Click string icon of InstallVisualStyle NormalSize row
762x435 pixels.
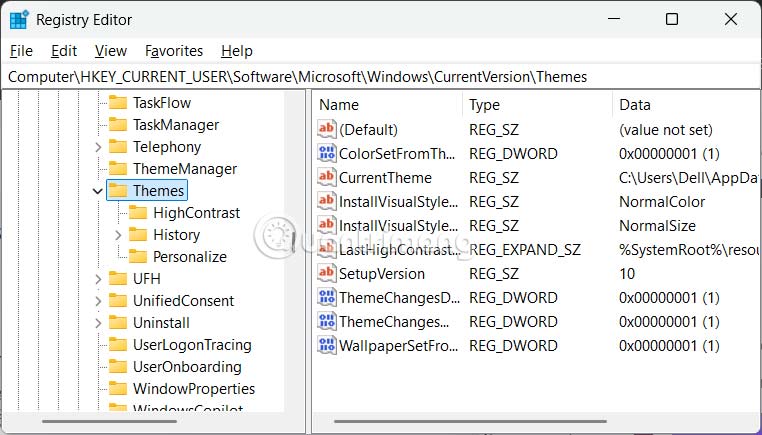click(x=327, y=225)
